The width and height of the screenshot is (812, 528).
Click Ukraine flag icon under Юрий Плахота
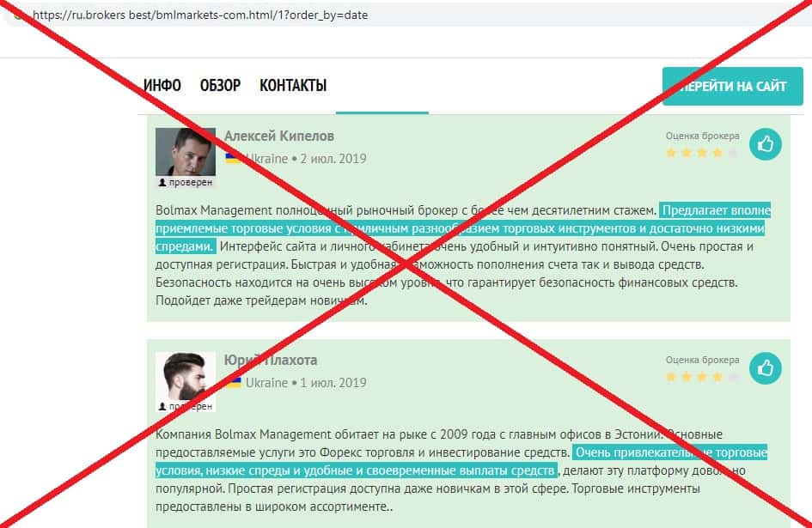pyautogui.click(x=233, y=383)
